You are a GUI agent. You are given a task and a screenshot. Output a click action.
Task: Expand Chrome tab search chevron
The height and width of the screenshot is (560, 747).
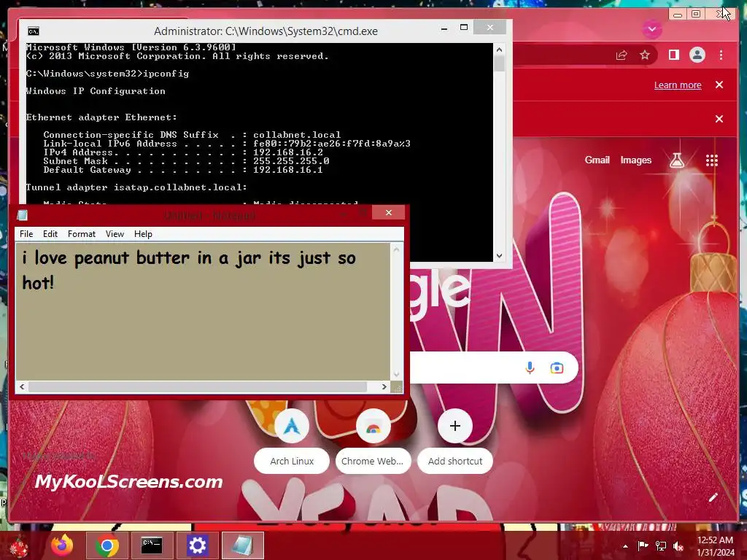point(651,29)
